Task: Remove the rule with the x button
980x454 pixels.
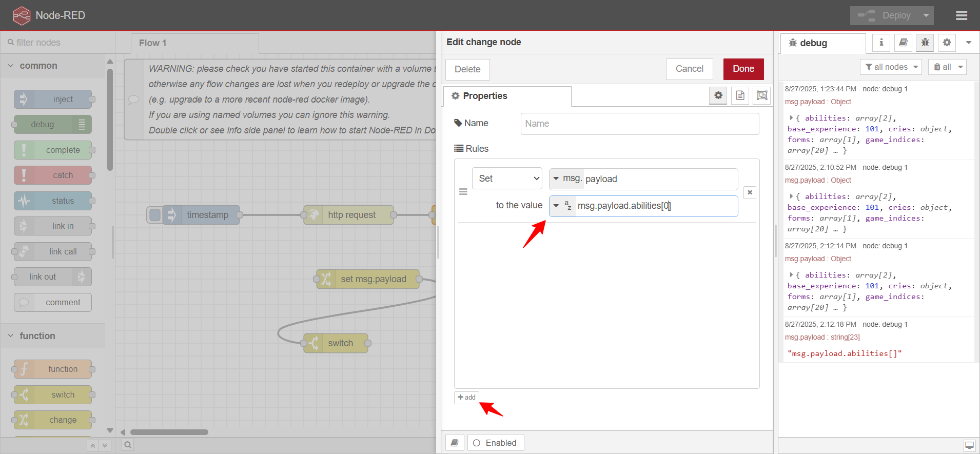Action: tap(750, 192)
